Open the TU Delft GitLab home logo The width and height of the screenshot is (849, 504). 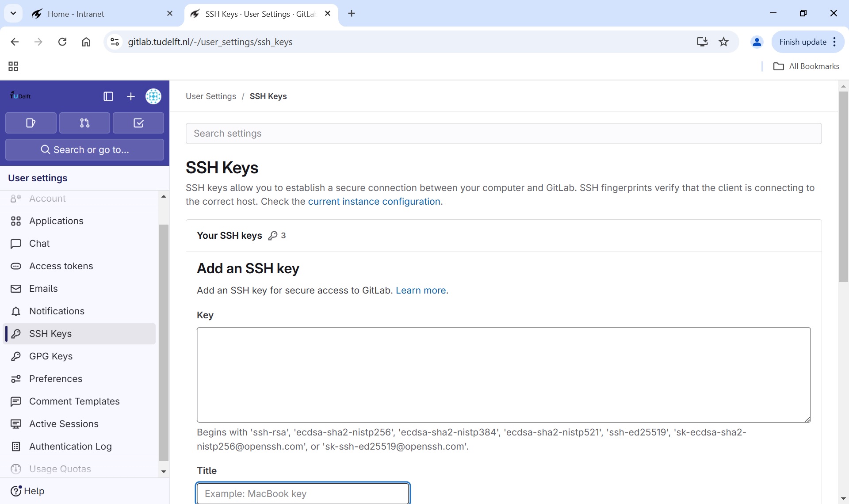(x=20, y=96)
